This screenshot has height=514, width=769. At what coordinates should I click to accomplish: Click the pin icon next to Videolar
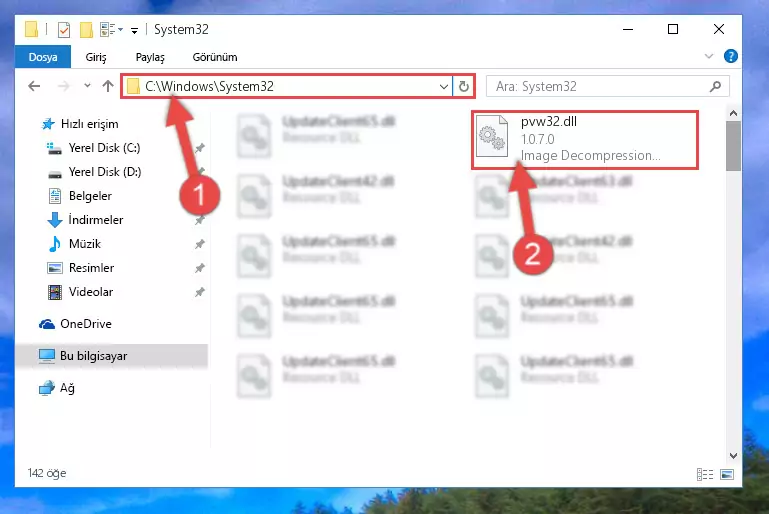click(x=200, y=292)
